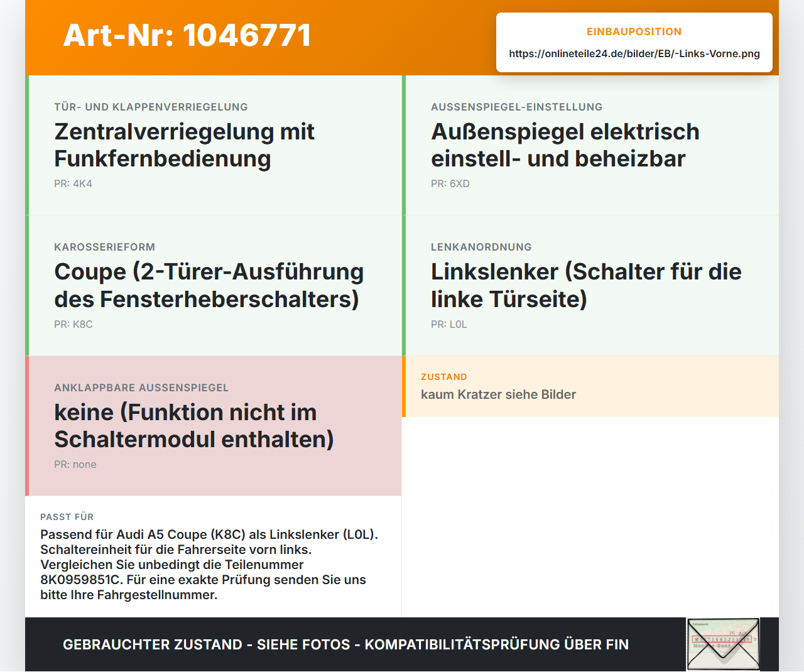This screenshot has height=672, width=804.
Task: Select the Zentralverriegelung mit Funkfernbedienung card
Action: (214, 145)
